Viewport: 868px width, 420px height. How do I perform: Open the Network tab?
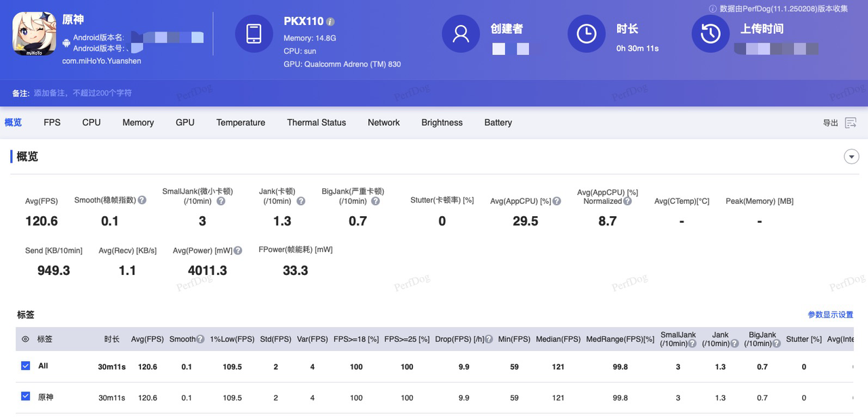click(x=384, y=123)
